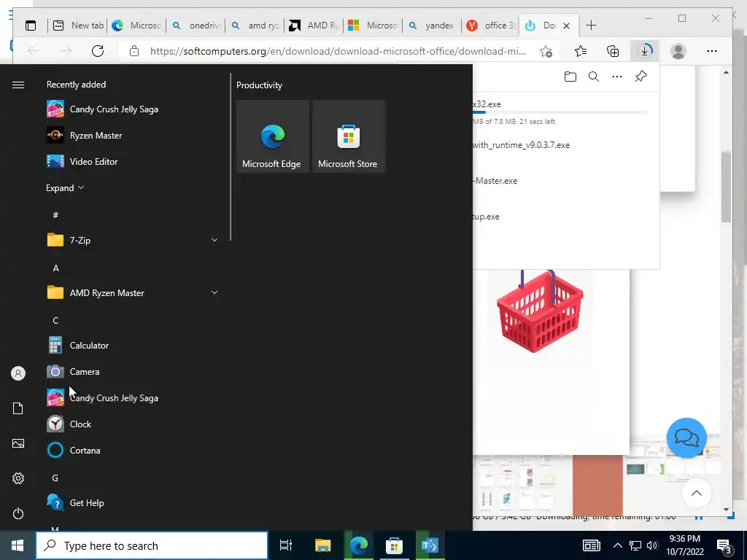Open downloads folder from Downloads panel
This screenshot has width=747, height=560.
pos(570,77)
